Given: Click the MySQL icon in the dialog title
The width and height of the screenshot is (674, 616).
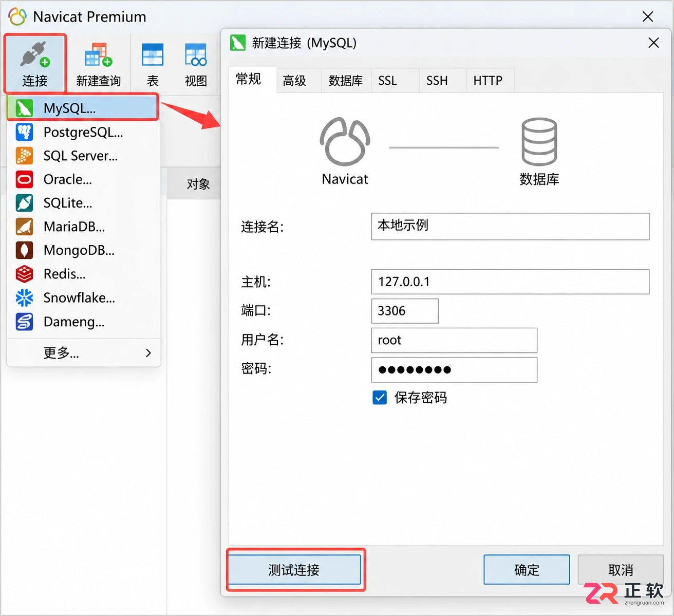Looking at the screenshot, I should (x=238, y=43).
